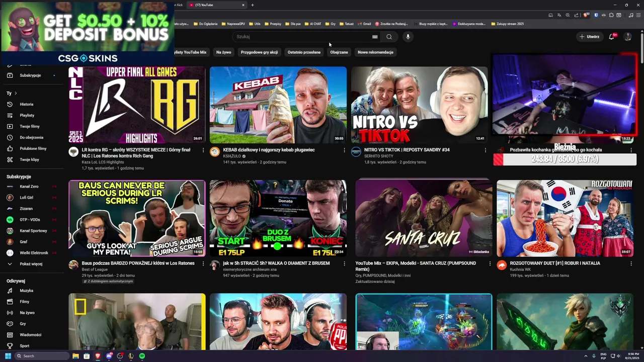Click the CSGOSKINS deposit bonus banner

(x=88, y=33)
